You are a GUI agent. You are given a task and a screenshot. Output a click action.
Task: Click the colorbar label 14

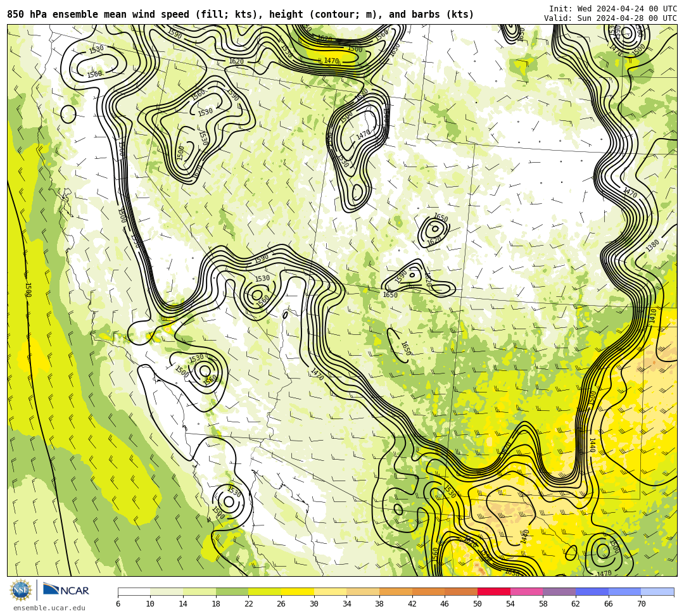point(183,604)
